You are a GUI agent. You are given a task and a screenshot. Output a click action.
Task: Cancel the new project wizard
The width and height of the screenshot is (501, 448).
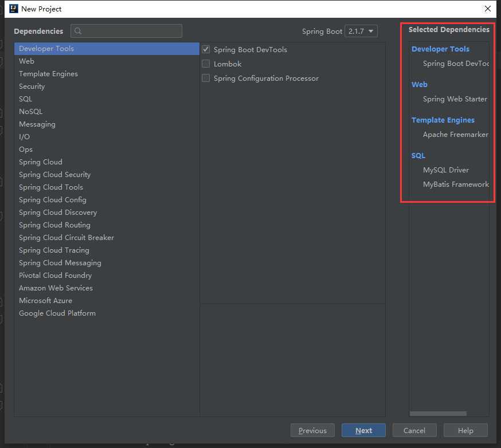tap(414, 430)
